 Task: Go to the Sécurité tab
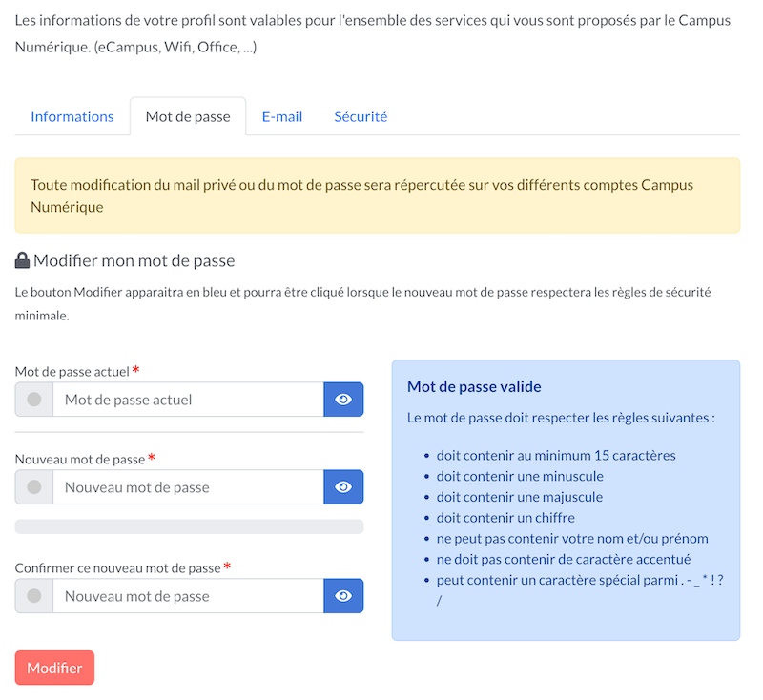(361, 116)
